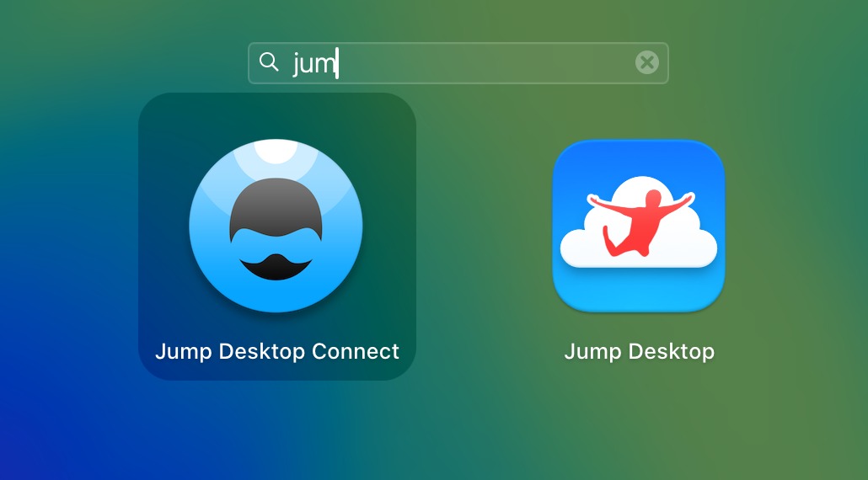Select the "Jump Desktop Connect" label

click(276, 351)
